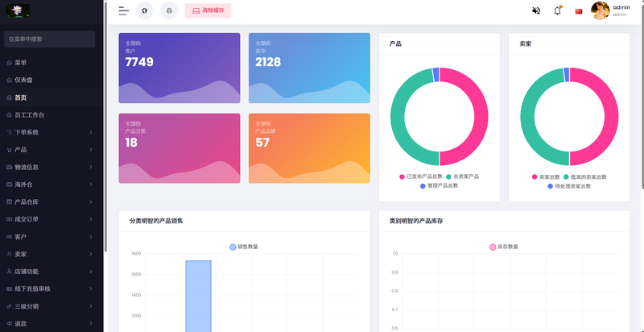The width and height of the screenshot is (644, 332).
Task: Click the 下单系统 menu label
Action: click(27, 132)
